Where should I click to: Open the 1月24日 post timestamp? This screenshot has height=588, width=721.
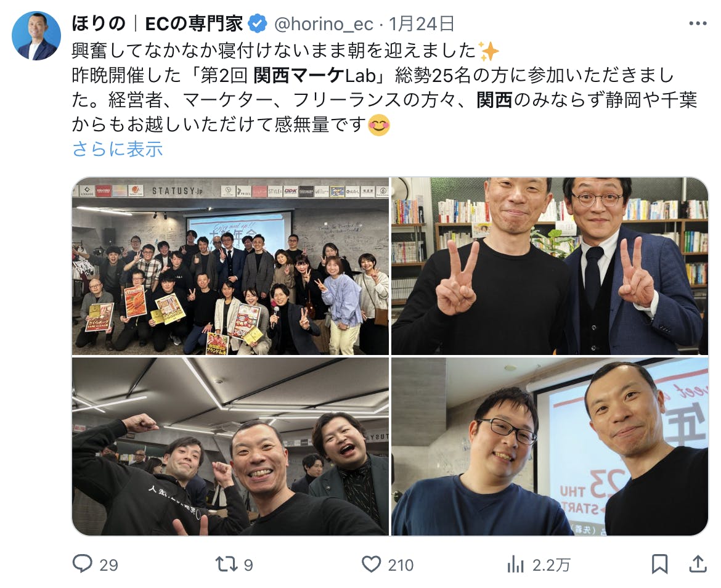pos(422,24)
